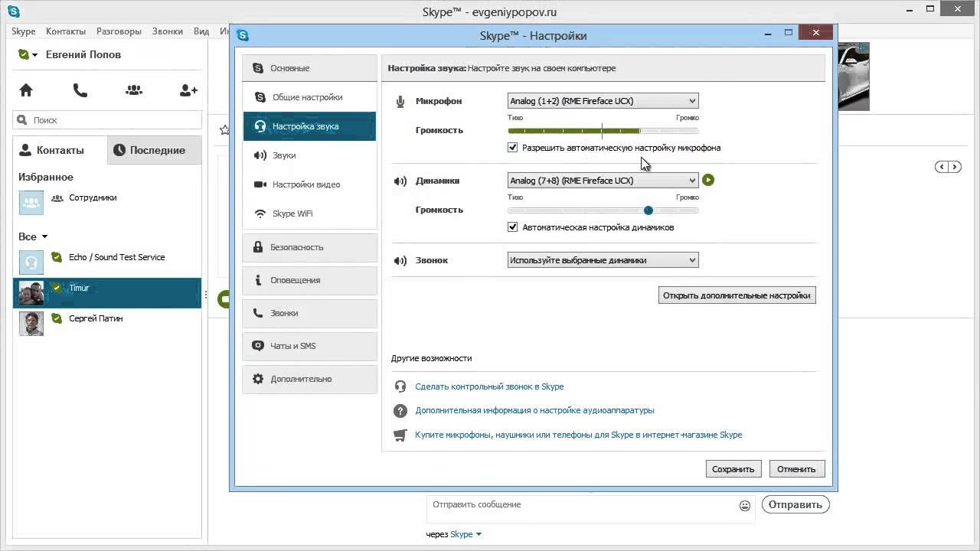Click the previous/next arrows control at right
This screenshot has width=980, height=551.
pyautogui.click(x=947, y=167)
